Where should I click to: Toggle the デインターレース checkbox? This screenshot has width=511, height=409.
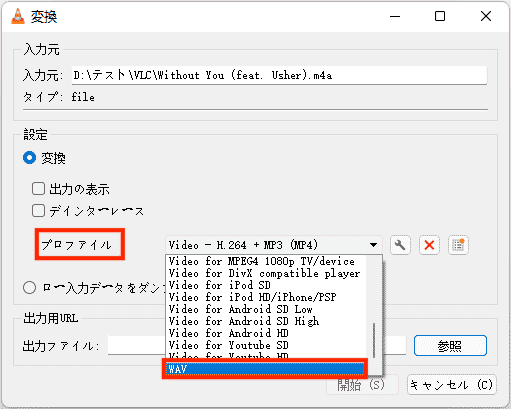(38, 211)
